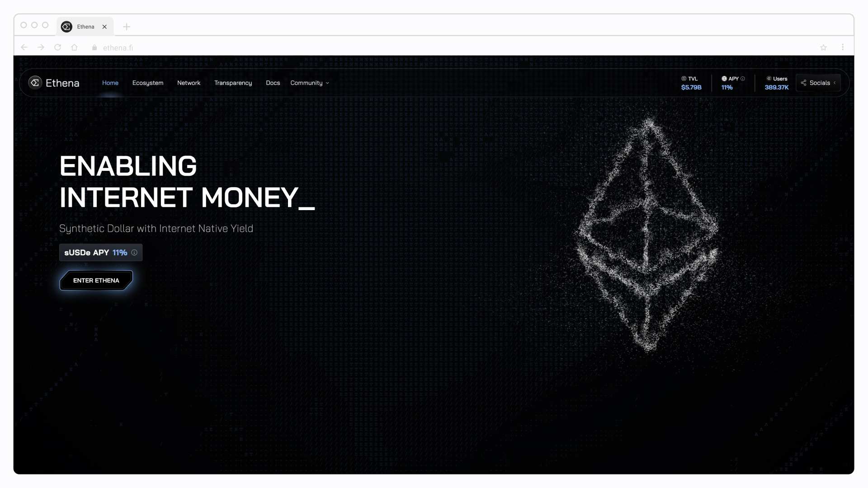Click the ENTER ETHENA button

coord(97,280)
